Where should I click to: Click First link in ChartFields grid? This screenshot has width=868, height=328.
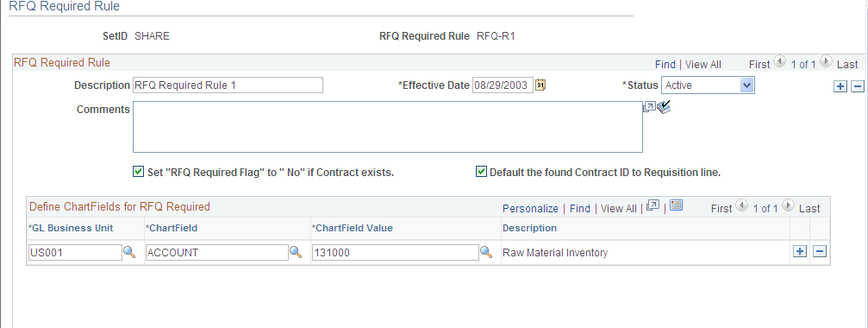tap(721, 208)
